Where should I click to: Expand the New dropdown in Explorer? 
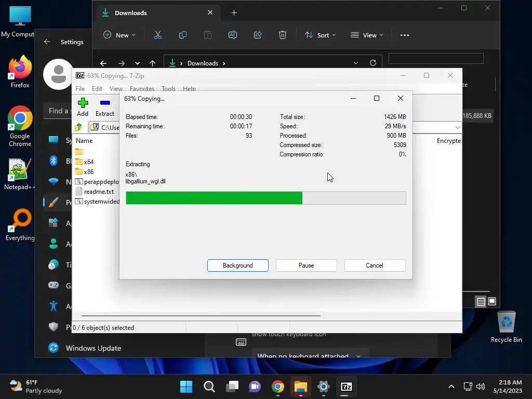coord(119,35)
